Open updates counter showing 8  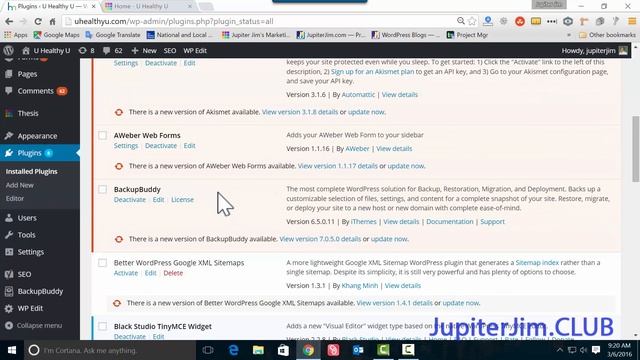(86, 51)
